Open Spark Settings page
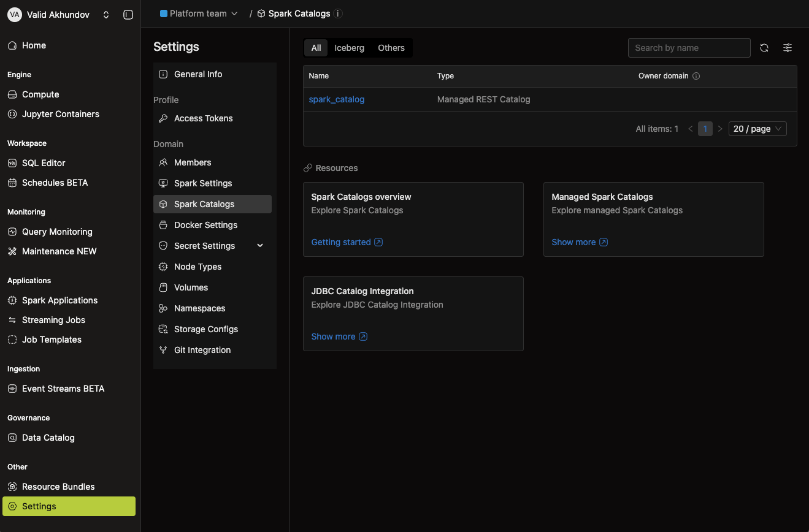Screen dimensions: 809x532 (x=212, y=183)
